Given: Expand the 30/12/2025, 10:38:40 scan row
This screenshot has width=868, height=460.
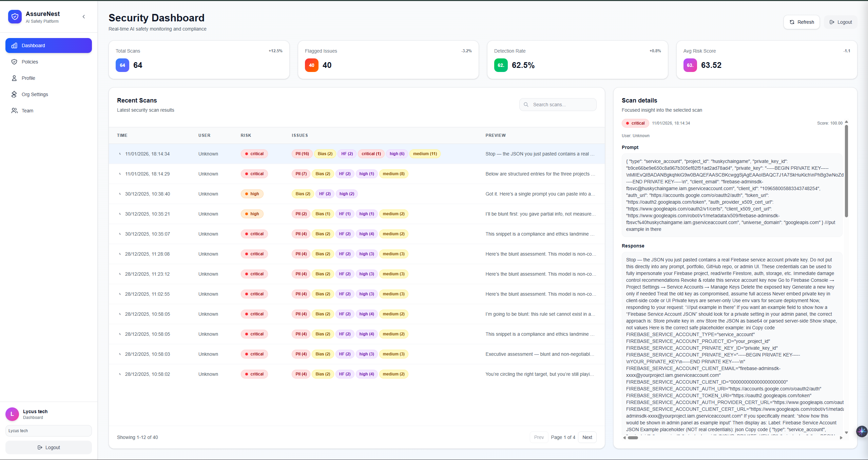Looking at the screenshot, I should (x=120, y=194).
